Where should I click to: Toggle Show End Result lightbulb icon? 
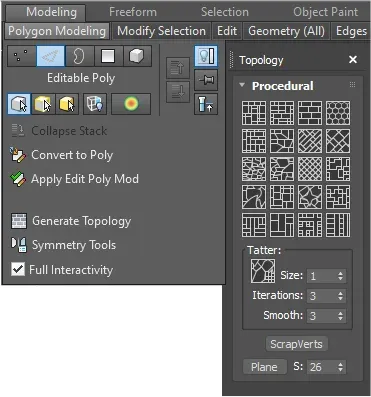(206, 56)
